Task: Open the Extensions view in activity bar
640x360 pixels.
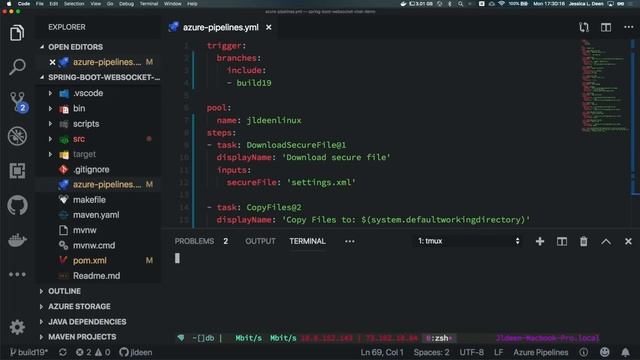Action: click(x=17, y=171)
